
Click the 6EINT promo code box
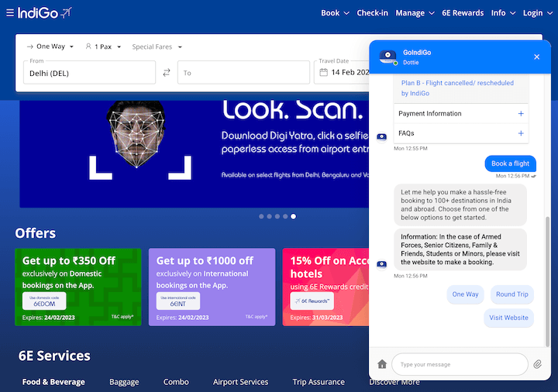[178, 301]
